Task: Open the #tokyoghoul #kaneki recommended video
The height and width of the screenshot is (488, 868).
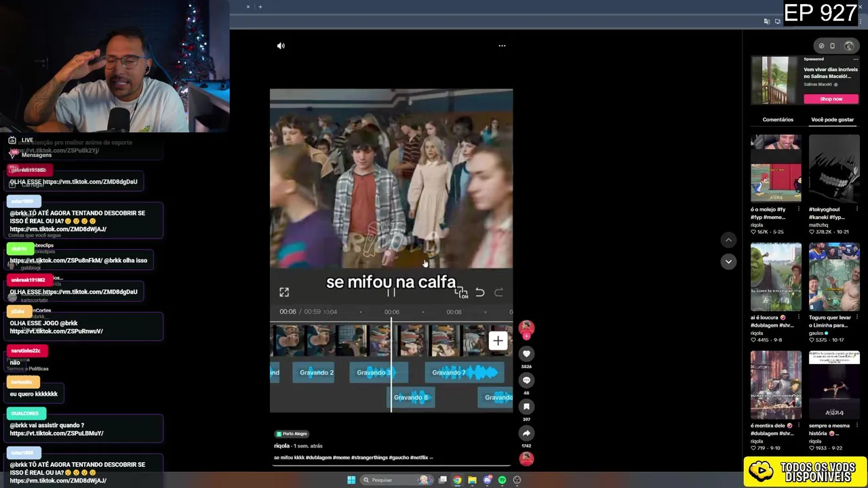Action: click(x=834, y=169)
